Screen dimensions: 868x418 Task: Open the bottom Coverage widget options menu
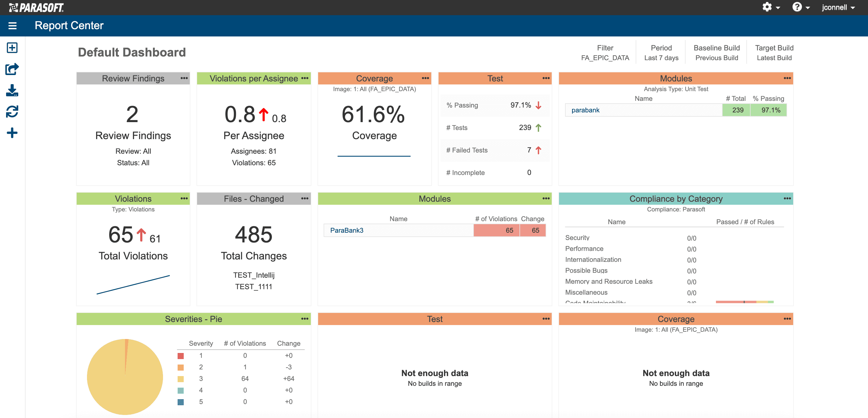coord(787,318)
